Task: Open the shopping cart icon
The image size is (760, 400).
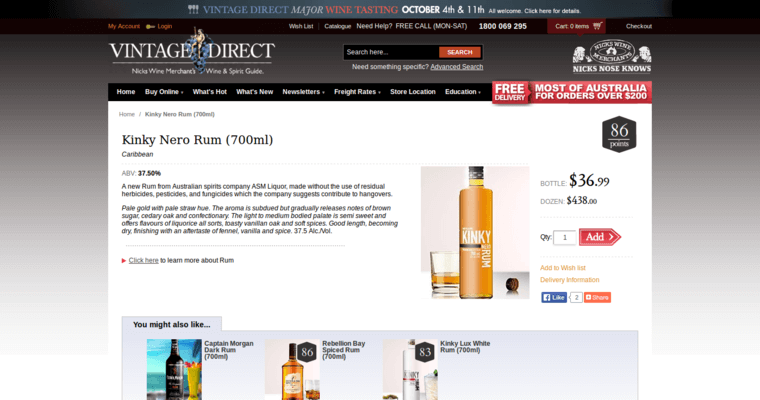Action: point(597,26)
